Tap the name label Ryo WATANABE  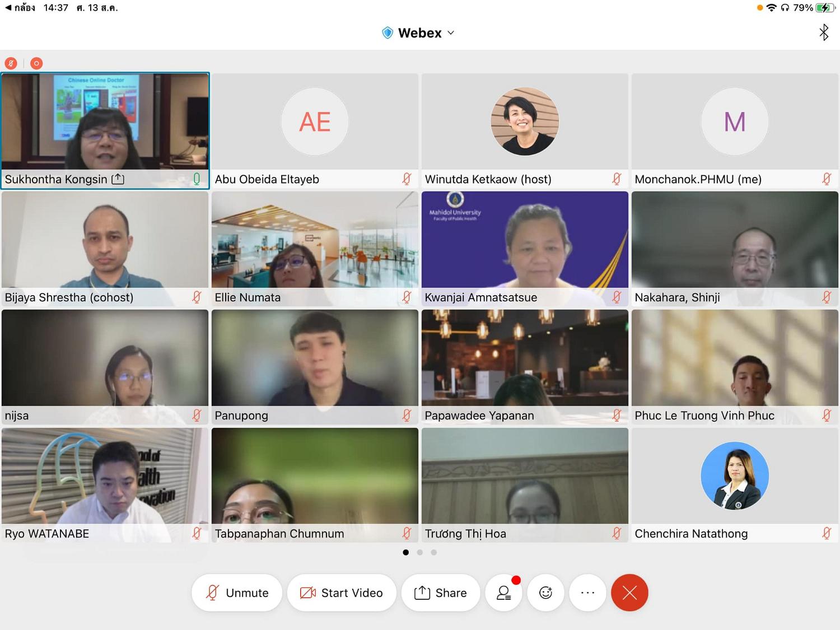[x=47, y=534]
